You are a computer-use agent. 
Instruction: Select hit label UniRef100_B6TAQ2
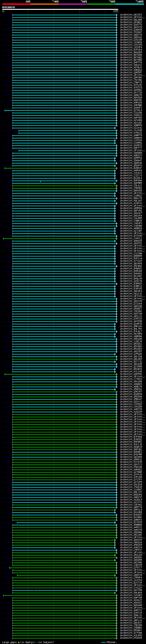(x=131, y=58)
